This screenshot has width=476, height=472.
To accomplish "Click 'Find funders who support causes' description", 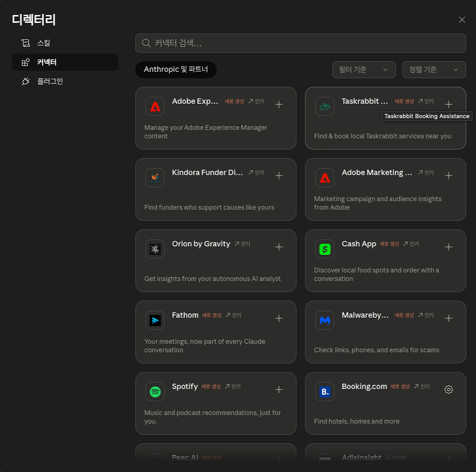I will coord(209,208).
